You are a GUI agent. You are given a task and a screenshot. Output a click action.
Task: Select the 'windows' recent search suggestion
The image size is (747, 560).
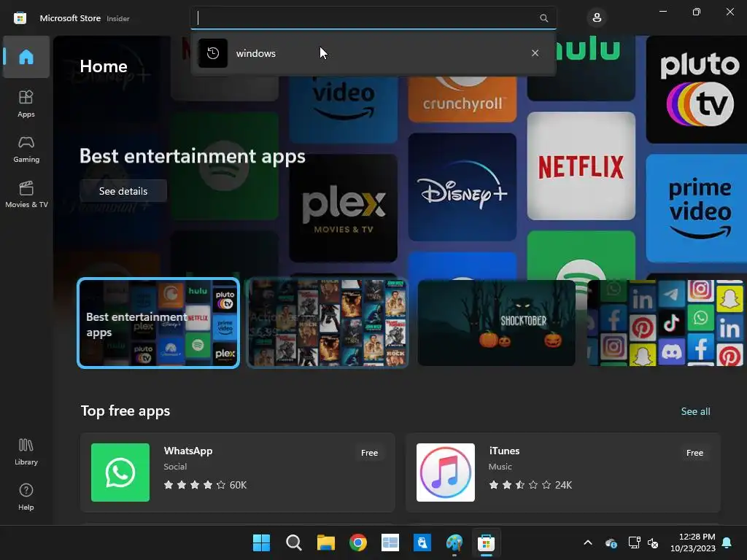[x=373, y=52]
